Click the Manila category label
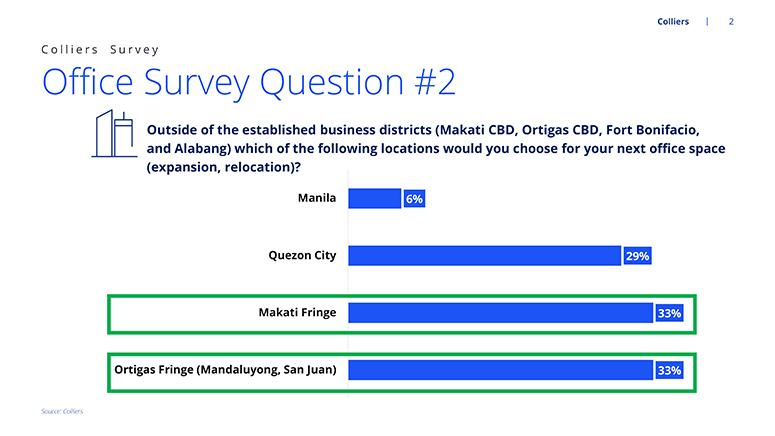775x436 pixels. click(317, 198)
